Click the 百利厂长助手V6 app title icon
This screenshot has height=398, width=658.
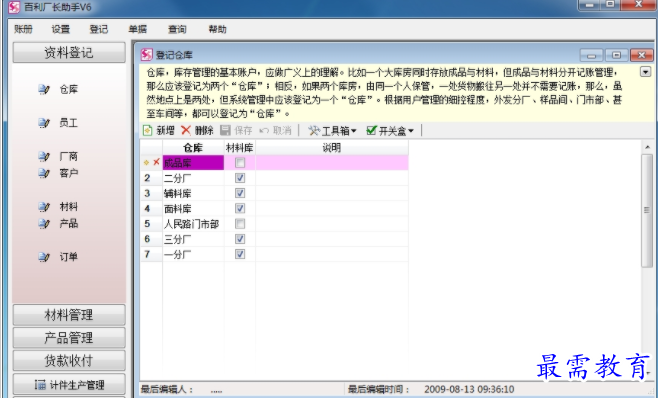[x=14, y=7]
